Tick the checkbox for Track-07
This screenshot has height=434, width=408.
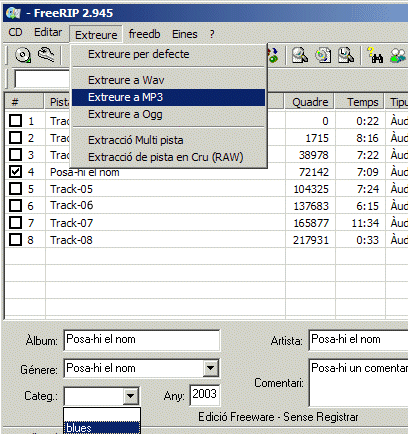click(x=15, y=223)
